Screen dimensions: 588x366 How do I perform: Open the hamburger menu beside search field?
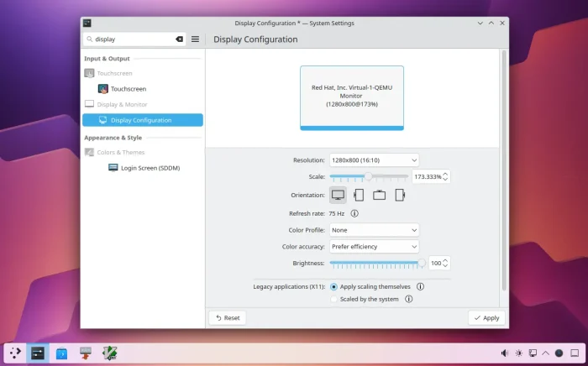195,39
